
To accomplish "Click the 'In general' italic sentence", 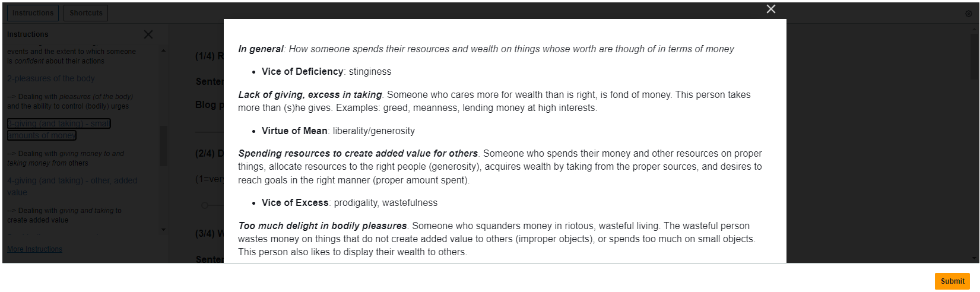I will click(x=486, y=49).
